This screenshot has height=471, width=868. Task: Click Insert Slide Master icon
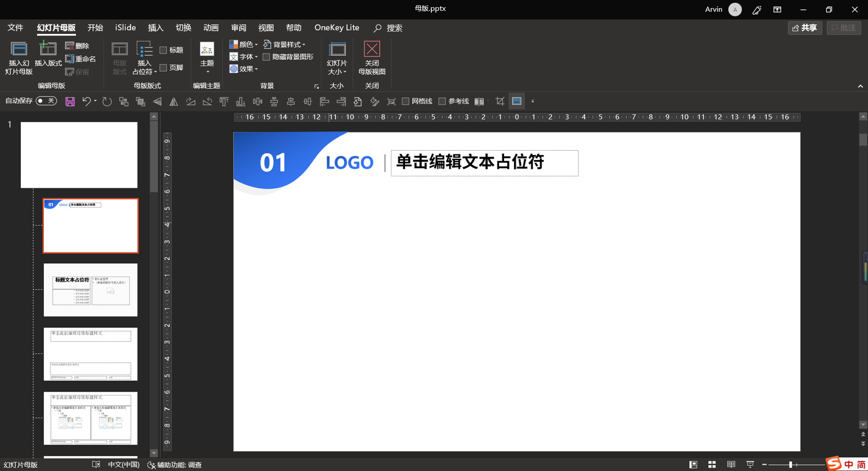(19, 58)
